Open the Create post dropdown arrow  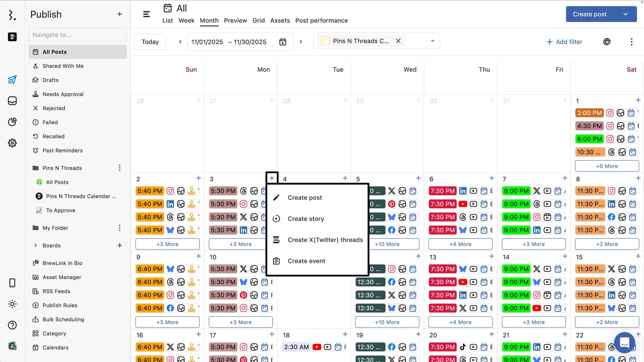click(625, 14)
